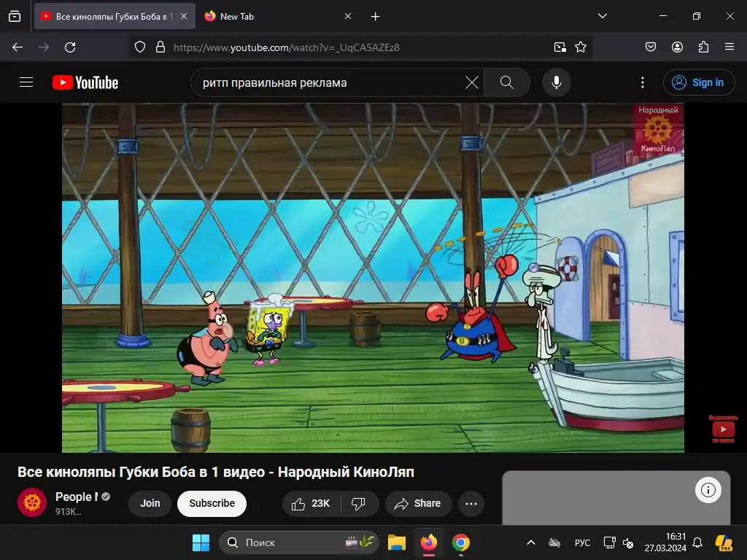Go forward to next page
The height and width of the screenshot is (560, 747).
pyautogui.click(x=44, y=47)
